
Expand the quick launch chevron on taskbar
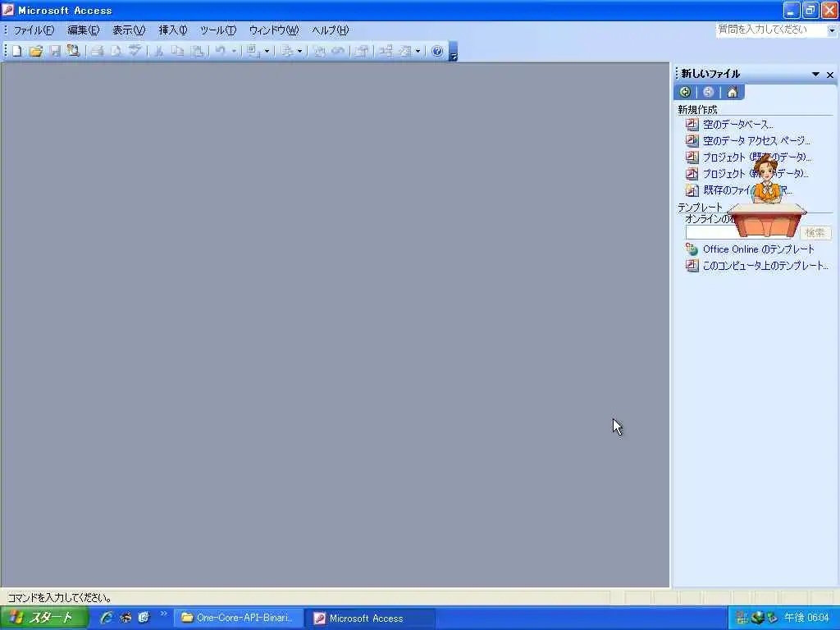click(x=163, y=614)
